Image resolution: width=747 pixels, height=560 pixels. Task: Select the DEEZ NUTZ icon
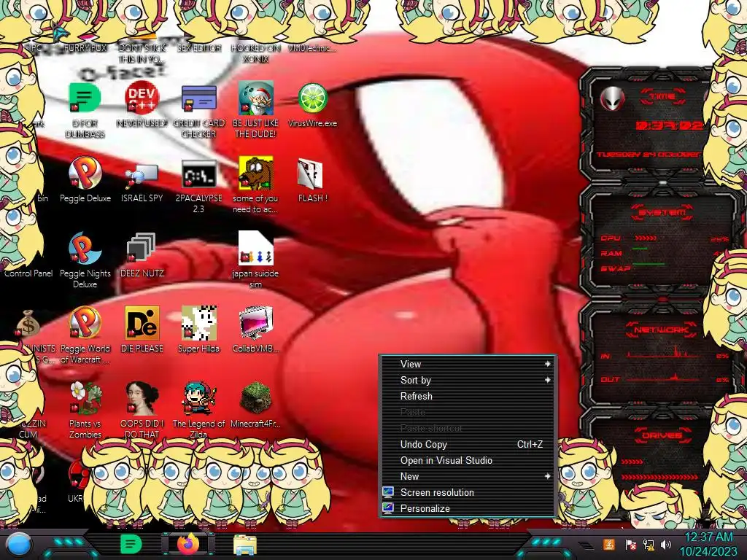point(142,248)
